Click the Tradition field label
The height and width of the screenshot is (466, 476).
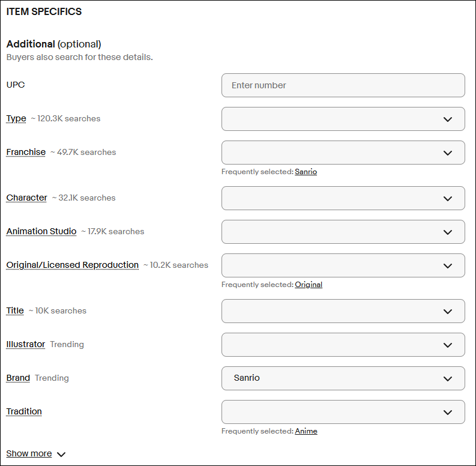[x=24, y=411]
